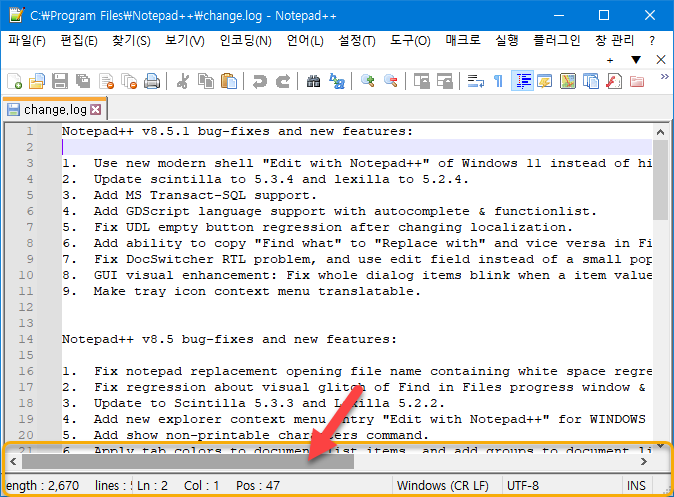Click the "Make tray icon context menu" line
The width and height of the screenshot is (674, 497).
(x=241, y=291)
